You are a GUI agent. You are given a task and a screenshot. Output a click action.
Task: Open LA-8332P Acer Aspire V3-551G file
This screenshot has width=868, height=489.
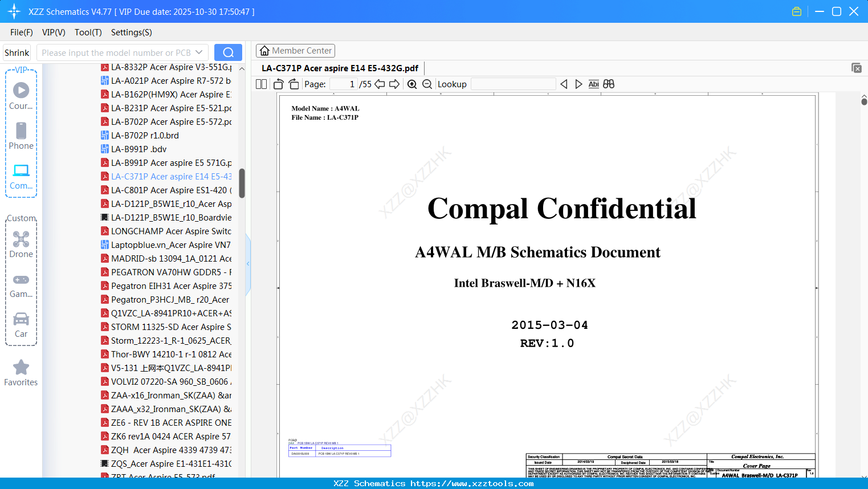coord(166,67)
